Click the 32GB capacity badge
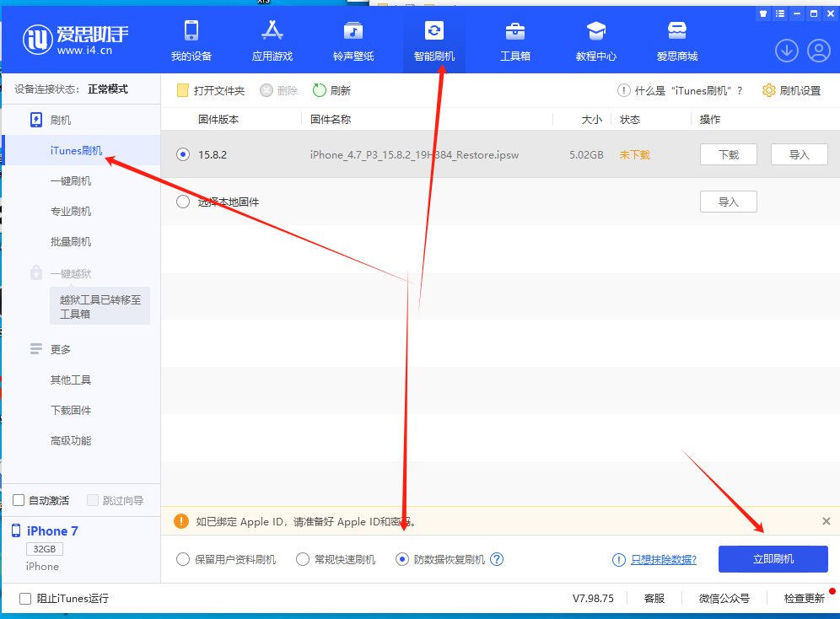Screen dimensions: 840x619 click(x=45, y=549)
